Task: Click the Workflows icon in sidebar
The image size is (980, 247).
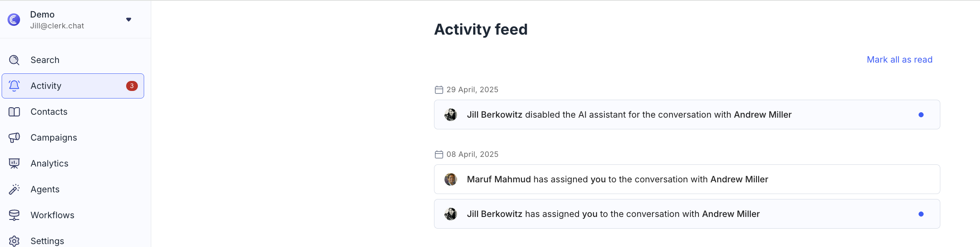Action: pos(14,215)
